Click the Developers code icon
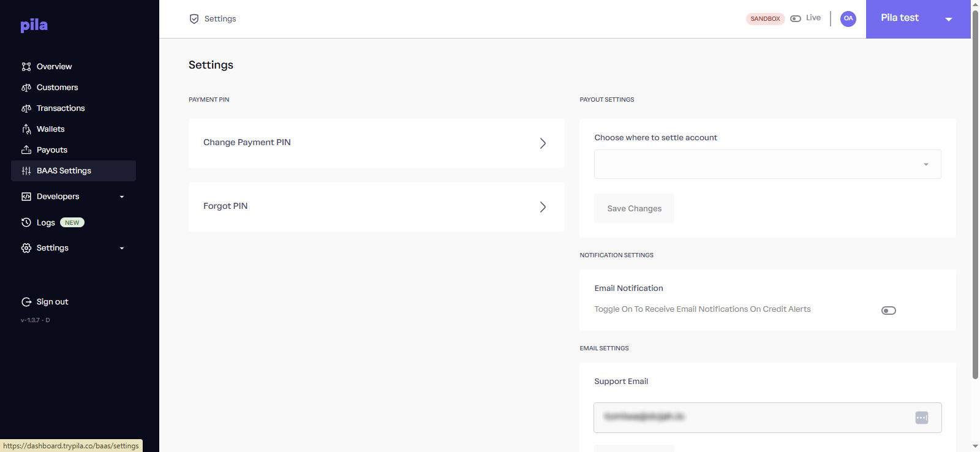The width and height of the screenshot is (980, 452). click(26, 197)
